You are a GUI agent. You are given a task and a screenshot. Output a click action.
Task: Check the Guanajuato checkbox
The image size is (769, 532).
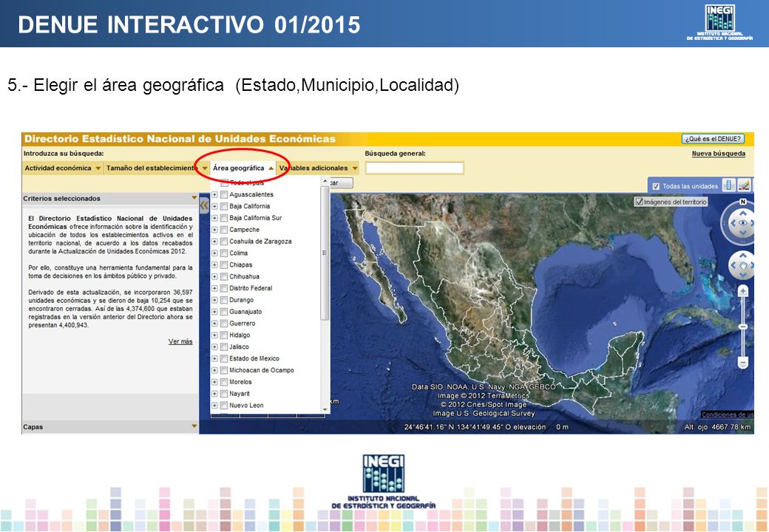pyautogui.click(x=224, y=312)
